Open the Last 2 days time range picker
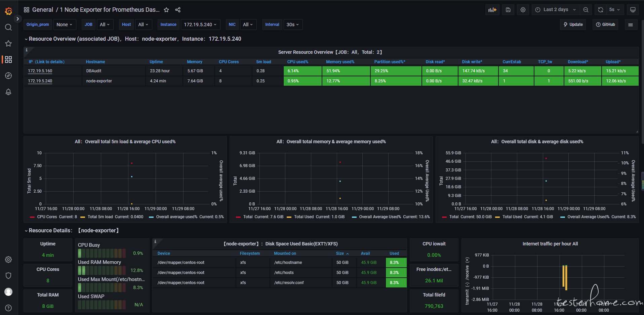 click(x=556, y=10)
